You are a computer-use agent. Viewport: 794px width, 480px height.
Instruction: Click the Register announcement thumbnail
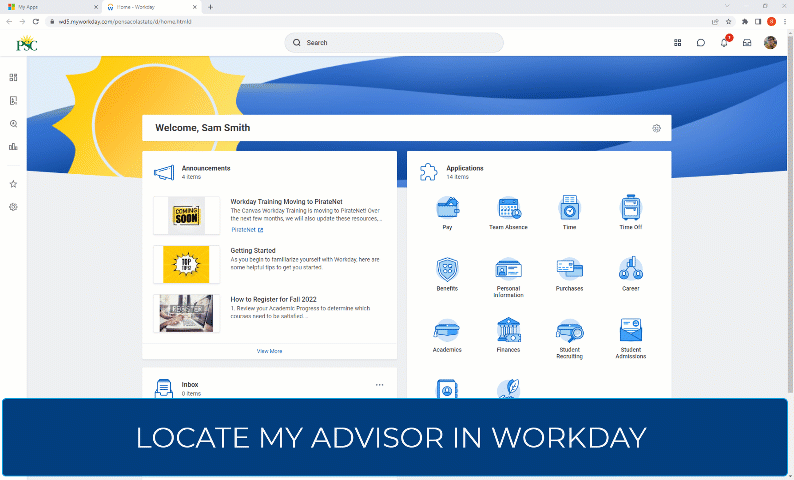[x=186, y=313]
